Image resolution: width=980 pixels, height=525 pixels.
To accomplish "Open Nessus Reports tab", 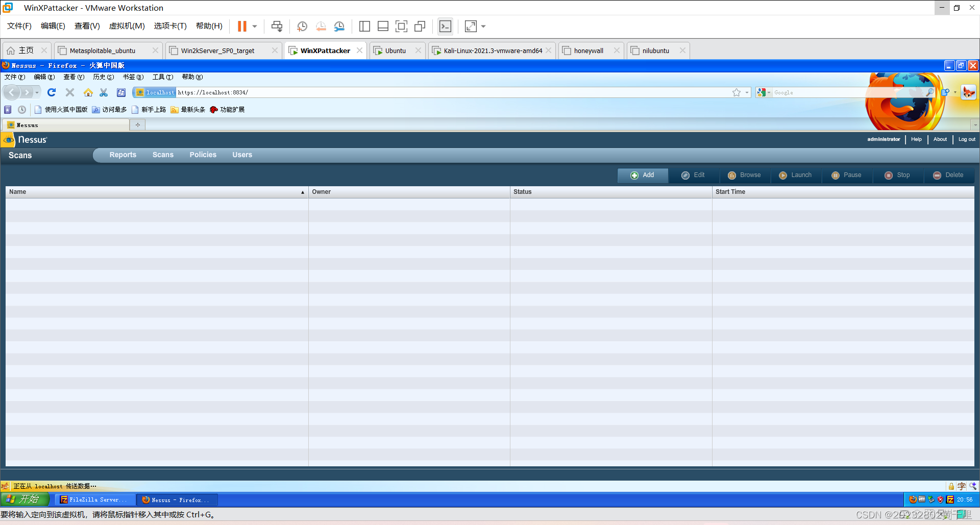I will coord(122,155).
